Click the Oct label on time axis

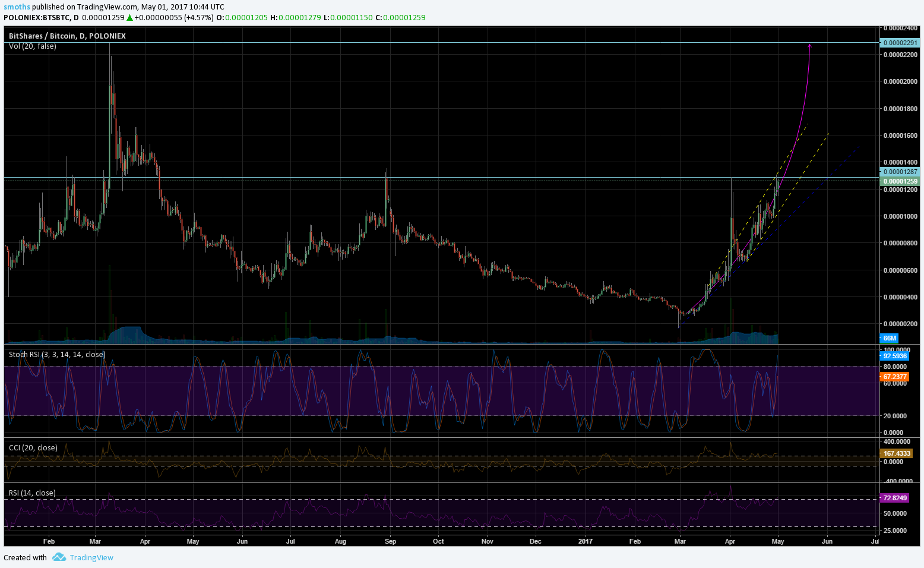438,541
